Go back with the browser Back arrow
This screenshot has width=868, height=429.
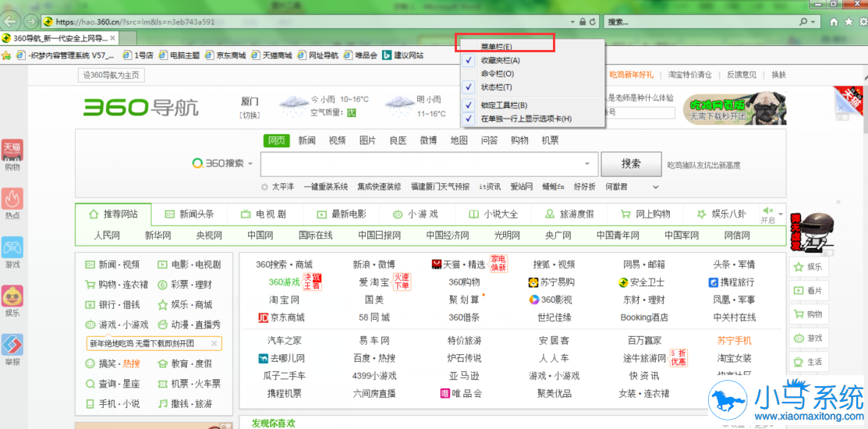tap(10, 22)
